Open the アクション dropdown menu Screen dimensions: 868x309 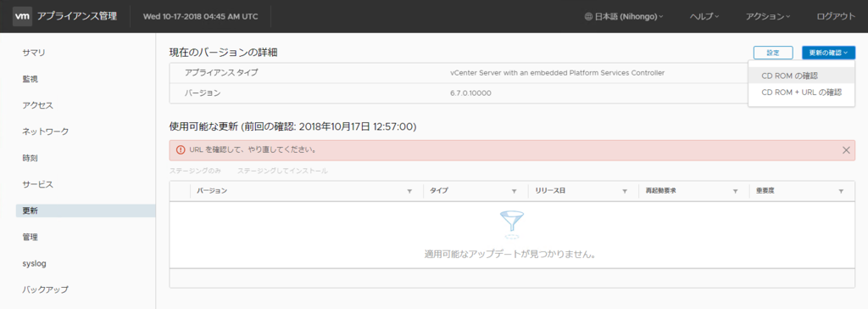tap(768, 17)
